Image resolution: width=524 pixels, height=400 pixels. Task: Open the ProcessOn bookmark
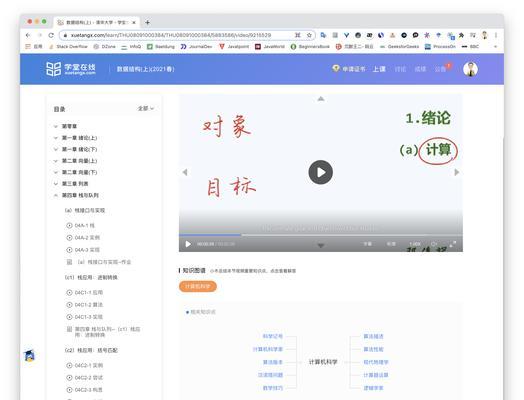point(440,46)
